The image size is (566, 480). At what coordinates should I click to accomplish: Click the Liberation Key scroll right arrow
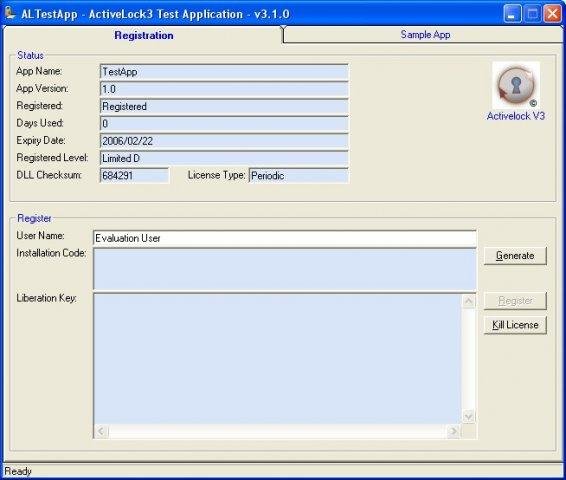(x=453, y=431)
